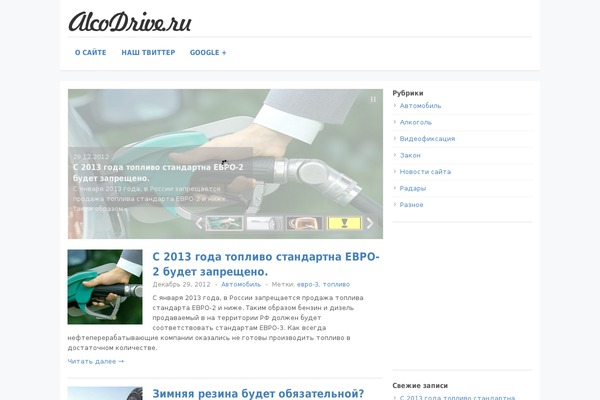Image resolution: width=600 pixels, height=400 pixels.
Task: Open the Разное category
Action: [411, 204]
